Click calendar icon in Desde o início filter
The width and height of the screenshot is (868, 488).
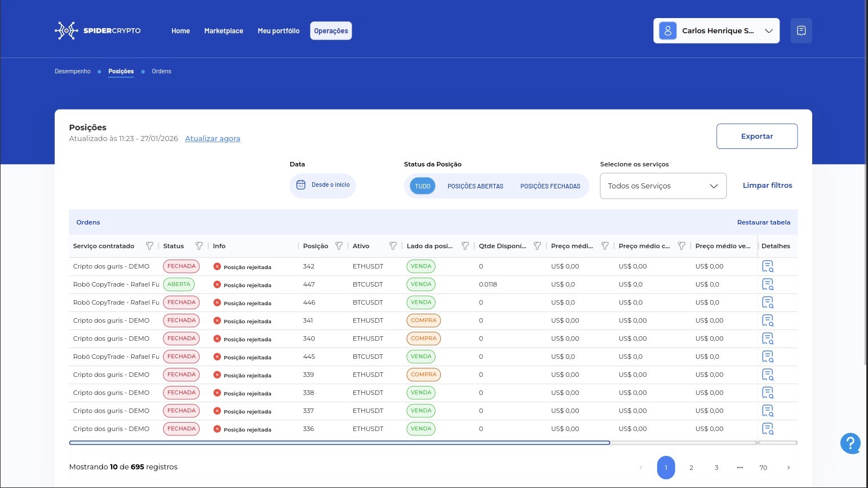301,185
